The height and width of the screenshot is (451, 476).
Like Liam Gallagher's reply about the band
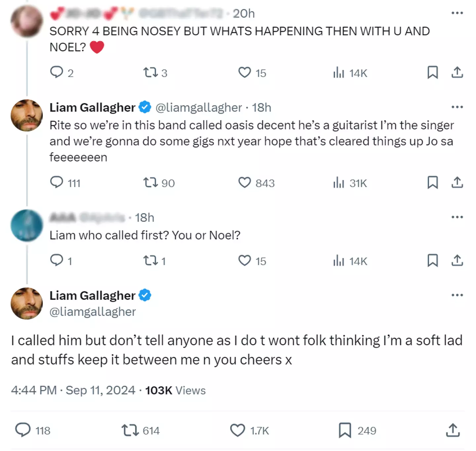[x=245, y=183]
